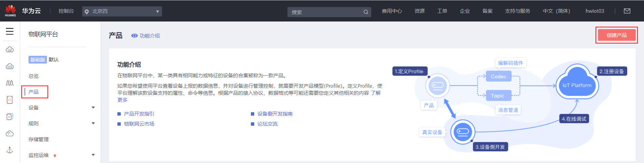Click the 1.定义Profile label in diagram
This screenshot has width=644, height=163.
(409, 71)
